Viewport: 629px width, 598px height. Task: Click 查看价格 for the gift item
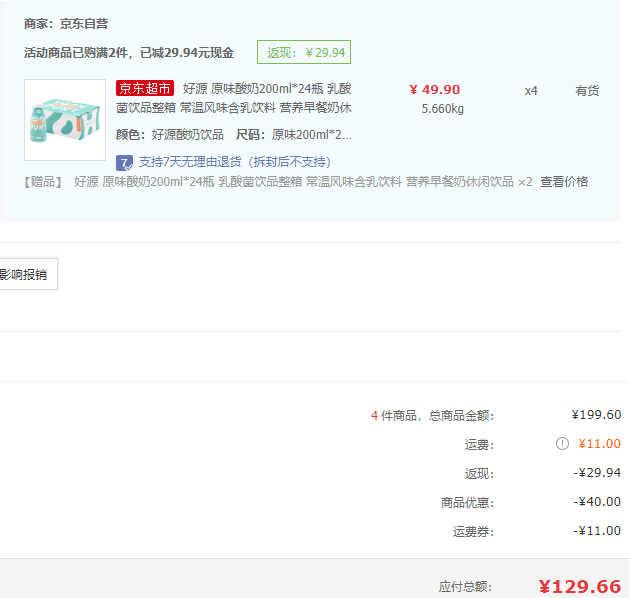[564, 182]
